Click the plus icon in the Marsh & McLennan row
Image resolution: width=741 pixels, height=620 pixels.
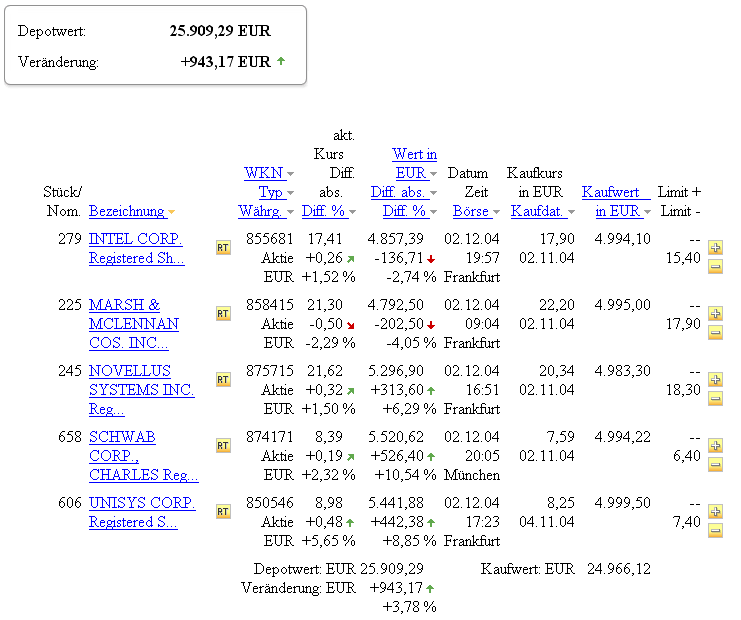715,313
